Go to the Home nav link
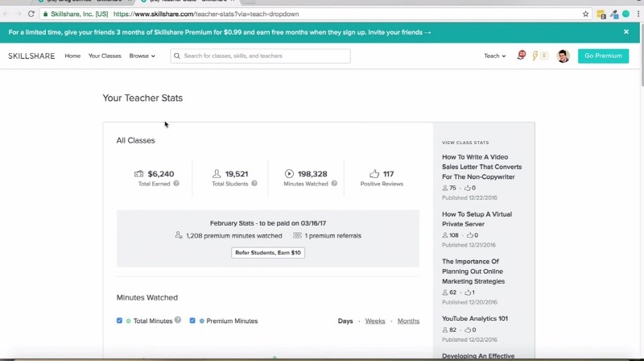Screen dimensions: 644x361 click(x=72, y=56)
